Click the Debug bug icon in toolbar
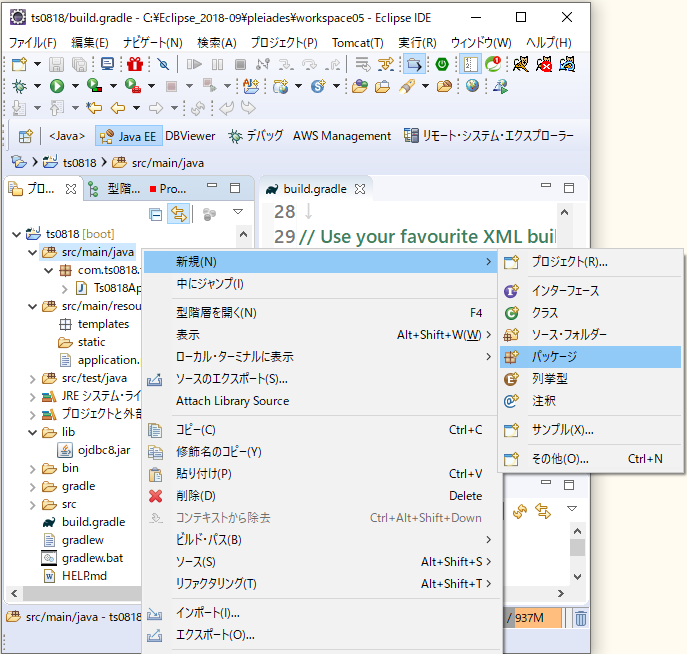This screenshot has height=654, width=687. (19, 86)
